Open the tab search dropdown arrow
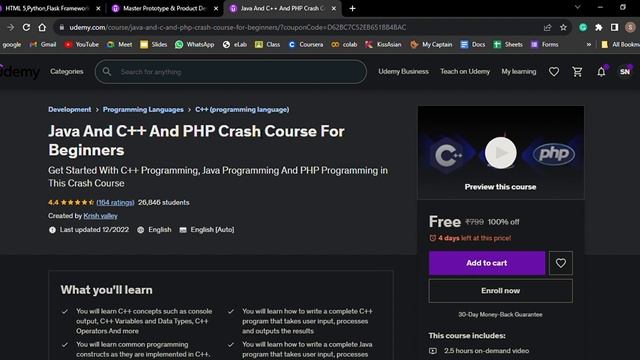Image resolution: width=640 pixels, height=360 pixels. (578, 7)
